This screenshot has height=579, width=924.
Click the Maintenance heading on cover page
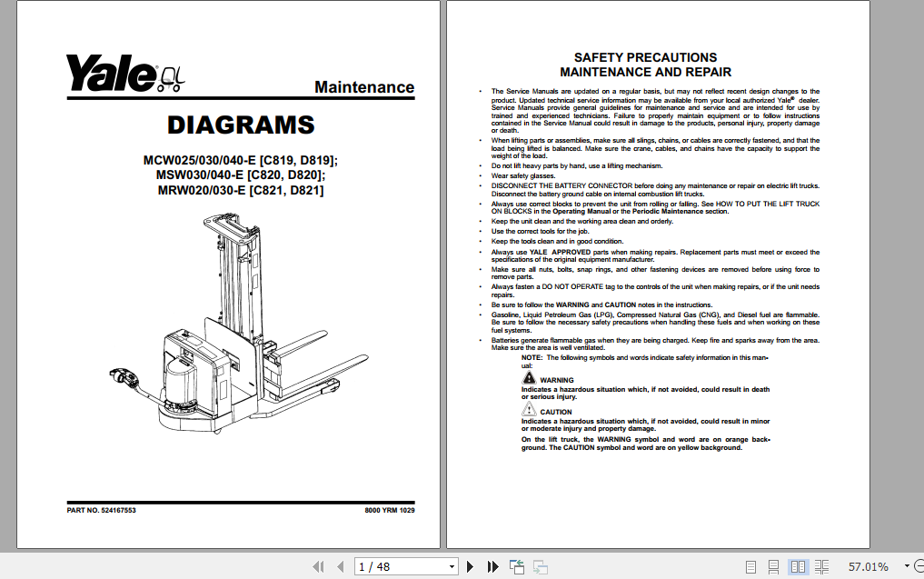pos(364,87)
